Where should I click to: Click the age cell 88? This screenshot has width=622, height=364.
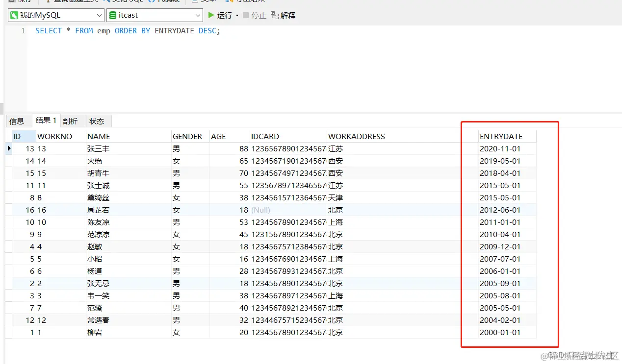point(230,148)
